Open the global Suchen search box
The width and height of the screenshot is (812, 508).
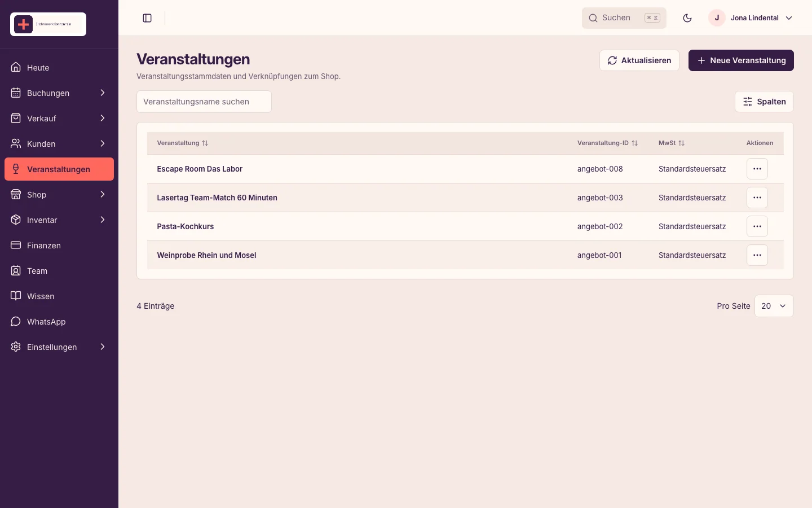pos(624,18)
